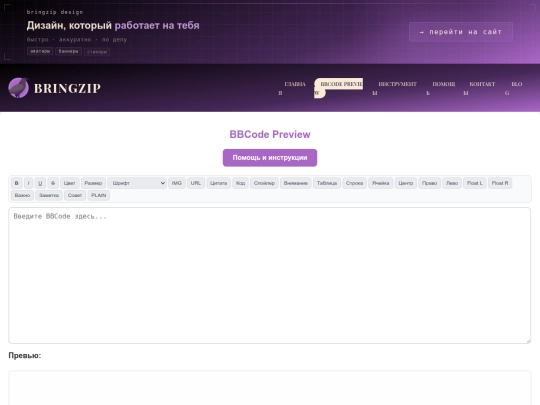Click the banner headline Дизайн, который работает
Image resolution: width=540 pixels, height=405 pixels.
coord(113,25)
